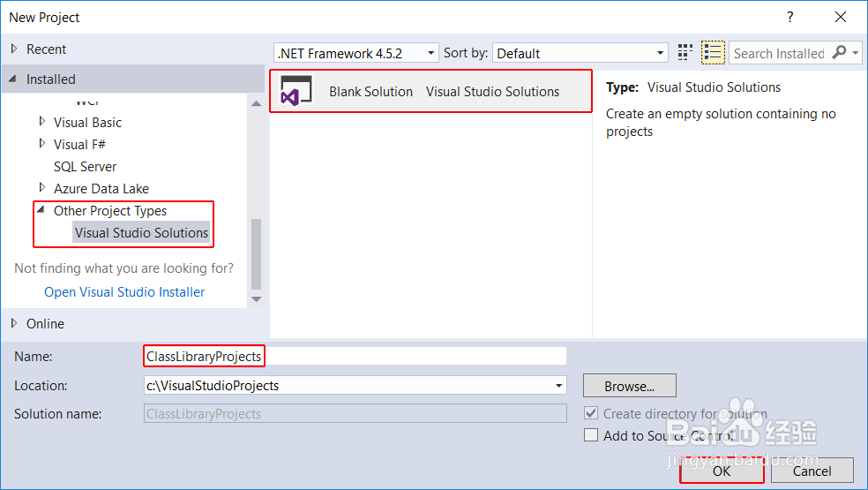Open search options dropdown arrow
The image size is (868, 490).
856,53
